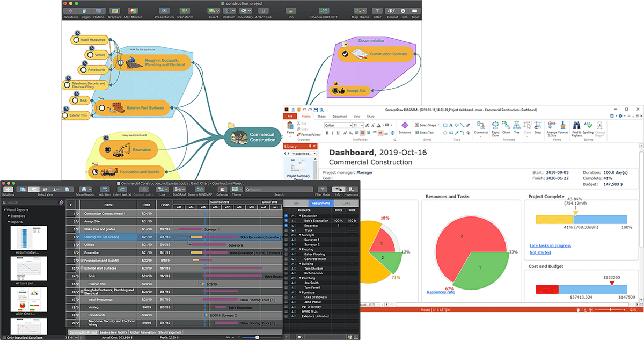Switch to the Document ribbon tab
644x340 pixels.
340,116
